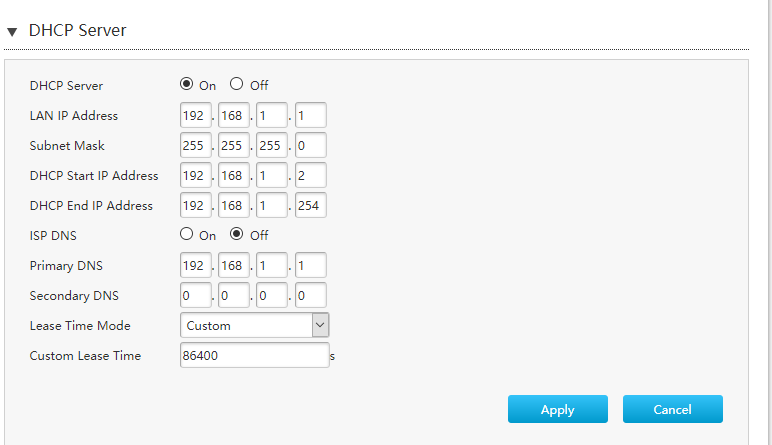Focus the LAN IP Address first octet
The width and height of the screenshot is (772, 445).
(195, 115)
